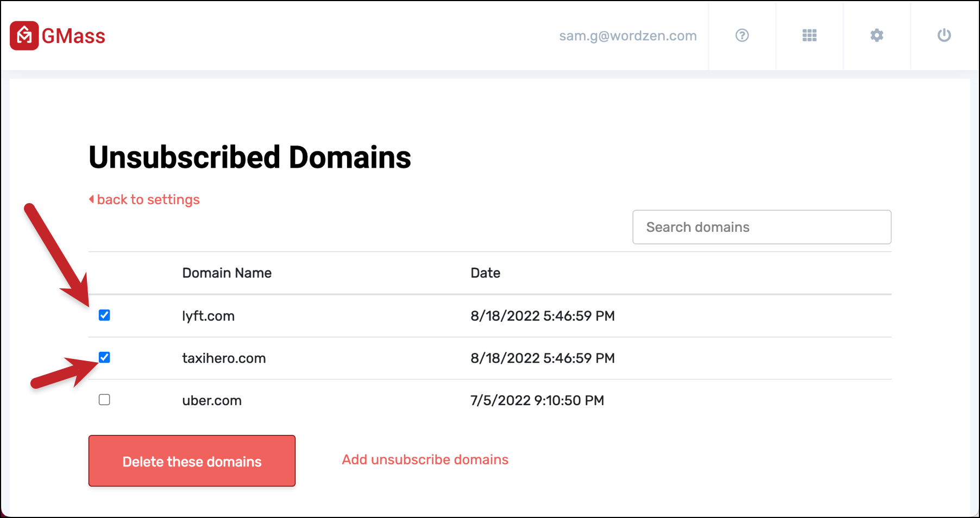The width and height of the screenshot is (980, 518).
Task: Click the power logout icon
Action: pos(944,35)
